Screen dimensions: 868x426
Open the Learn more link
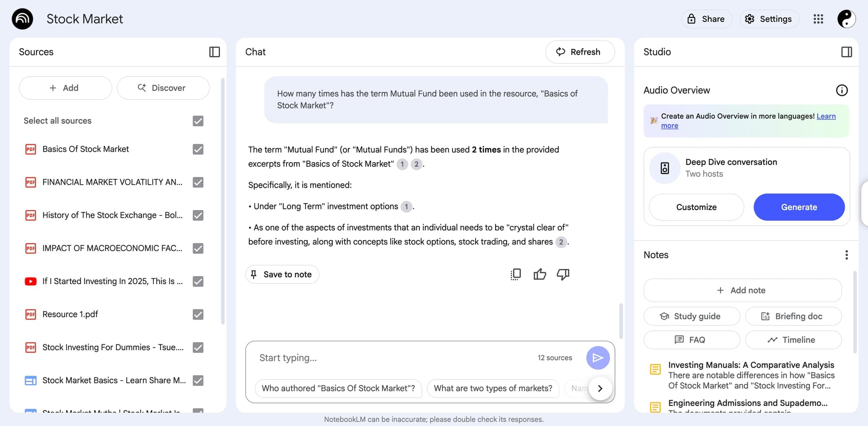click(x=826, y=116)
